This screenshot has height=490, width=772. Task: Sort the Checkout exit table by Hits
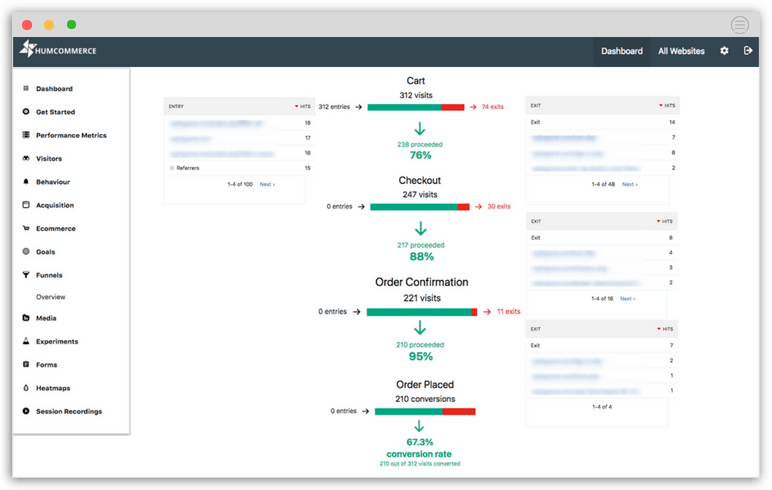pos(666,221)
